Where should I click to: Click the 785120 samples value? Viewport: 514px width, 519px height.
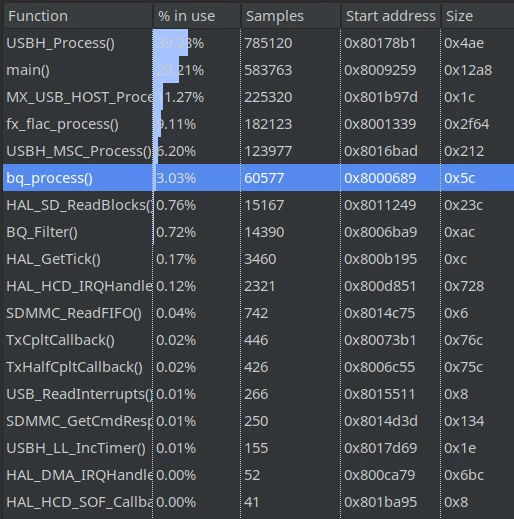click(268, 43)
